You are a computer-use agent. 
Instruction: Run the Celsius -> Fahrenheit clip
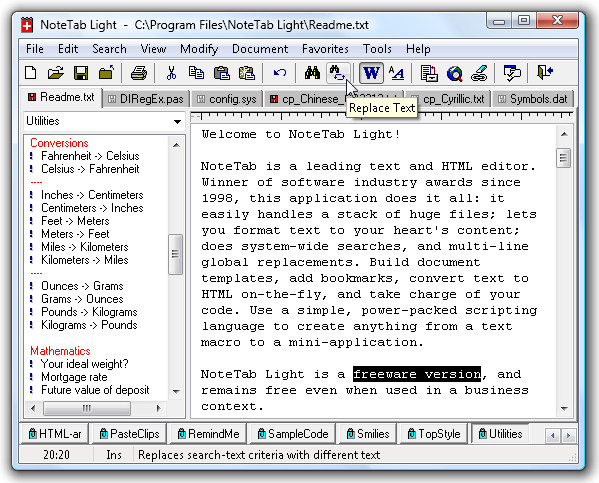pos(90,169)
